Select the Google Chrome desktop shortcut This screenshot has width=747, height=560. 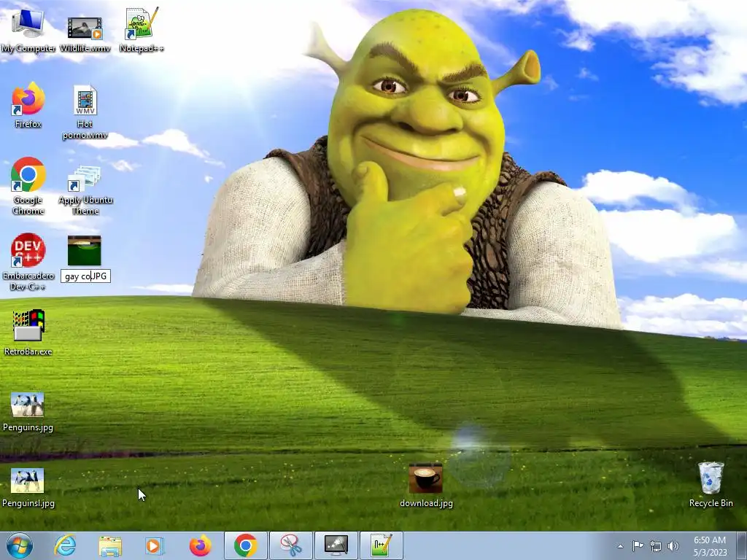(x=28, y=186)
